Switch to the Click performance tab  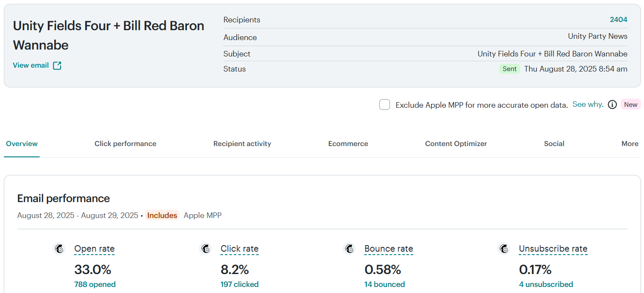point(125,144)
